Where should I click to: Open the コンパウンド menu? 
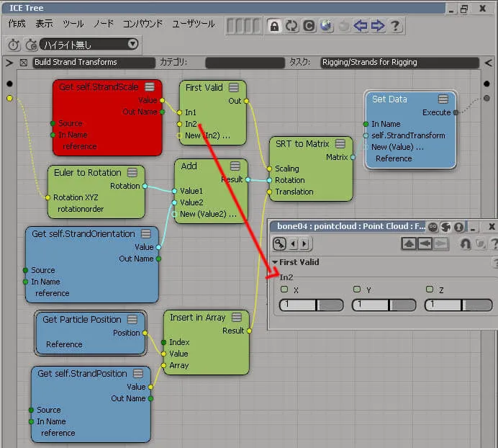(x=142, y=24)
